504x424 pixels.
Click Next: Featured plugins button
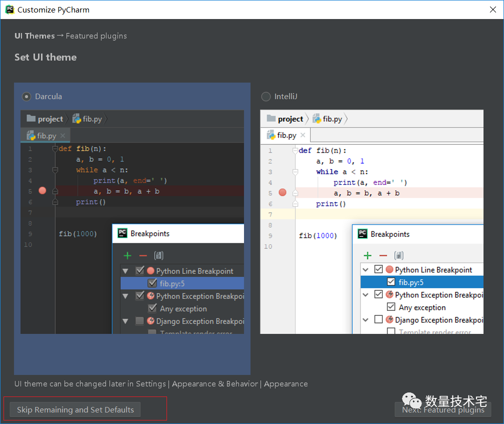coord(443,409)
